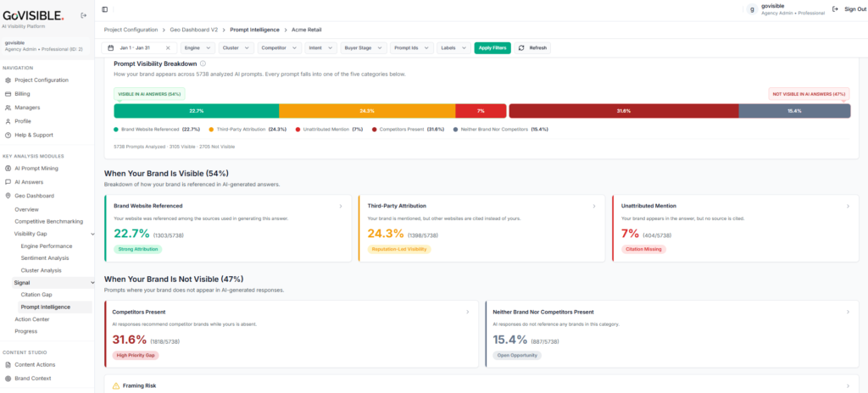Click the green Brand Website Referenced bar segment
The height and width of the screenshot is (393, 868).
pos(197,111)
